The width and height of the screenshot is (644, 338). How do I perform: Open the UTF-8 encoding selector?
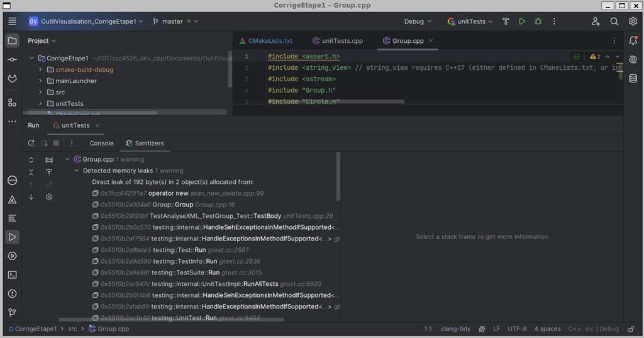(x=517, y=329)
